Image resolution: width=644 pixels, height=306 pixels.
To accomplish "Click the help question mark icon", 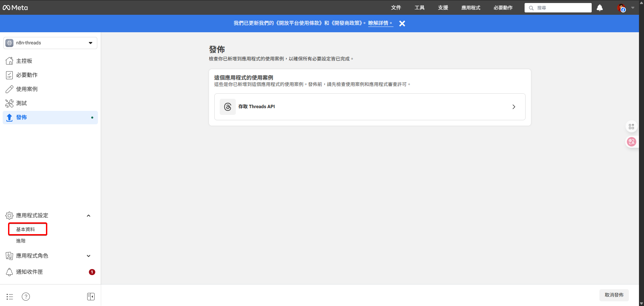I will [x=26, y=297].
